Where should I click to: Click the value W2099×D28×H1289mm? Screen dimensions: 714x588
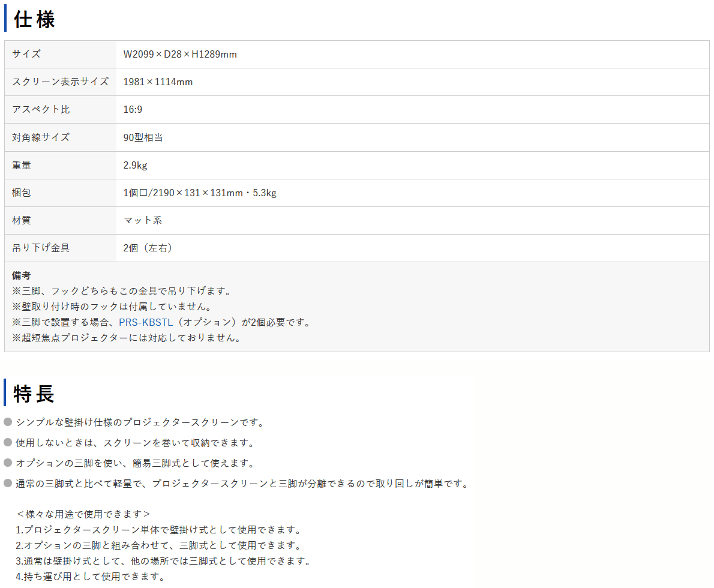pyautogui.click(x=180, y=54)
